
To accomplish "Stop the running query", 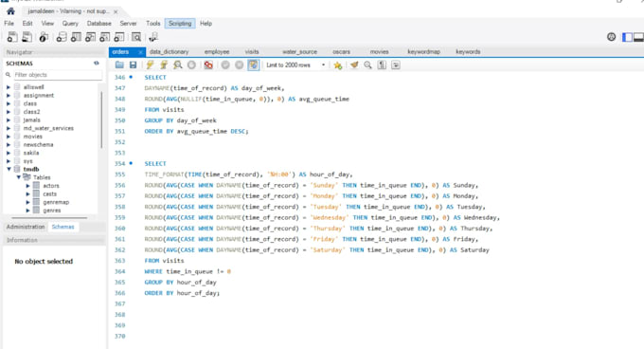I will point(191,64).
